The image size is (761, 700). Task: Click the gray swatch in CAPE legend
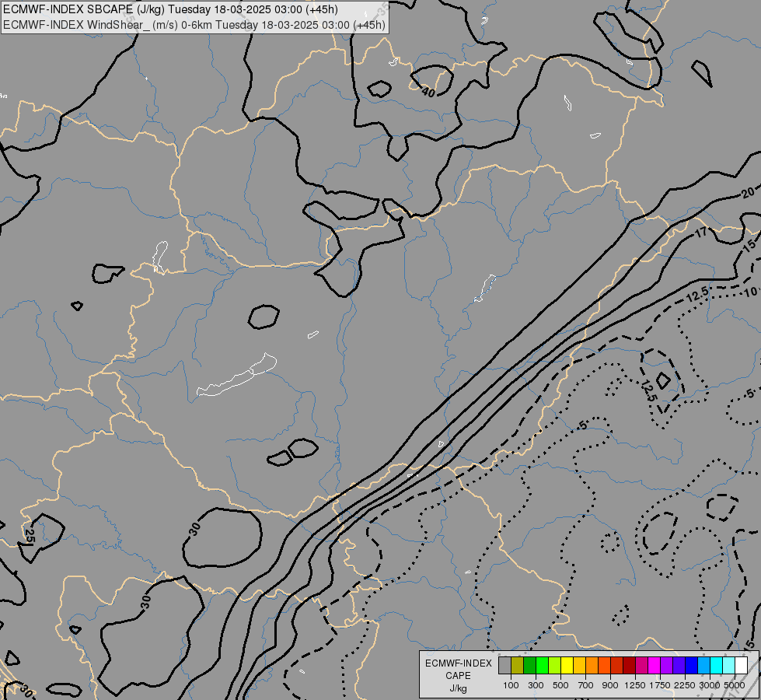(x=504, y=665)
